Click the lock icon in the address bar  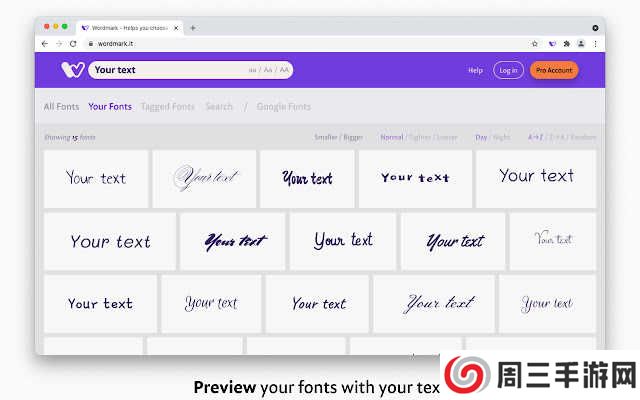tap(91, 44)
